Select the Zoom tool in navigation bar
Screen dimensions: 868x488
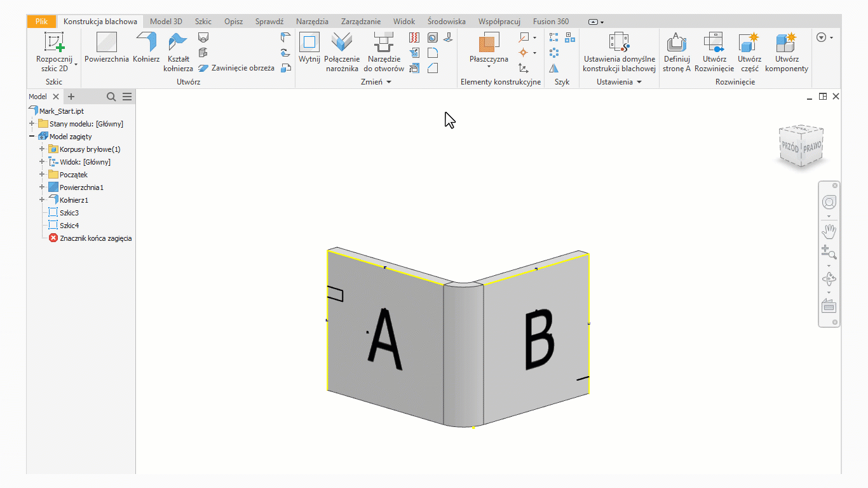coord(829,252)
